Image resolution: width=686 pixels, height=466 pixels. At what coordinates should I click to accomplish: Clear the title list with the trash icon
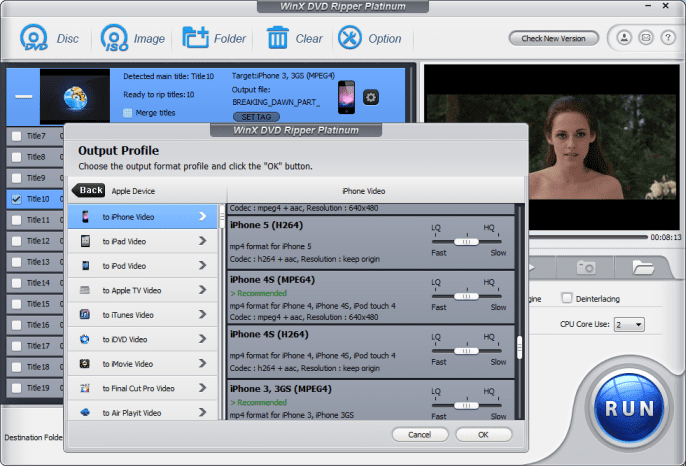tap(277, 38)
